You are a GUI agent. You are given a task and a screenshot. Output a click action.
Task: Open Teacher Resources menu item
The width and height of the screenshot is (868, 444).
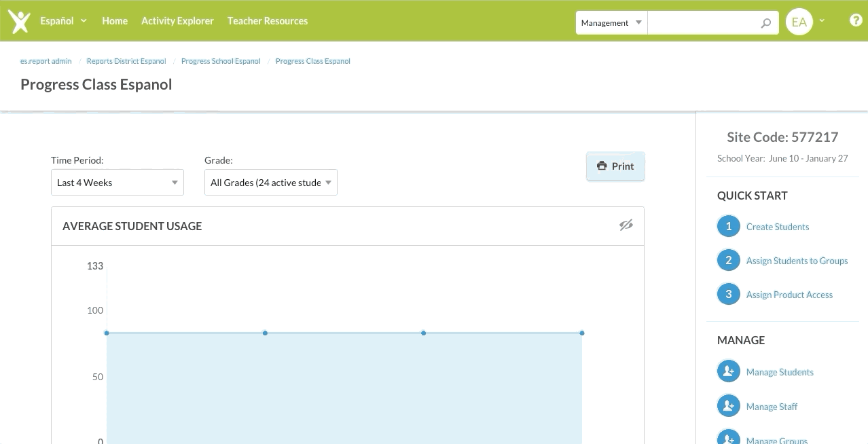pyautogui.click(x=268, y=21)
